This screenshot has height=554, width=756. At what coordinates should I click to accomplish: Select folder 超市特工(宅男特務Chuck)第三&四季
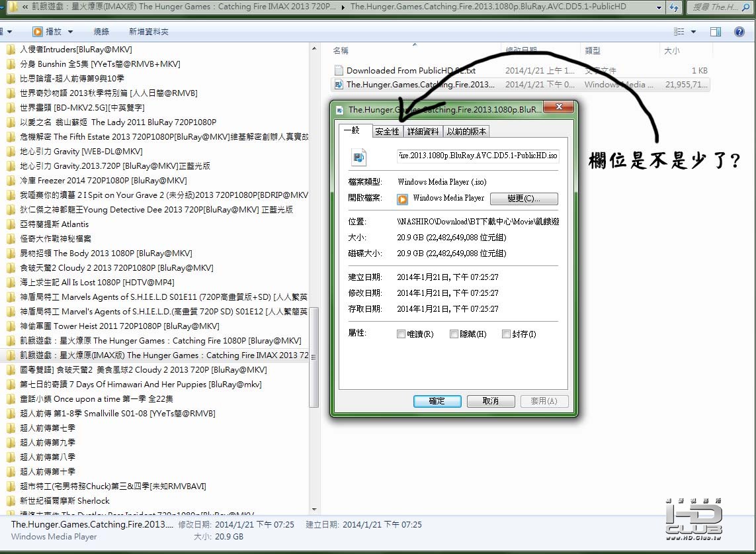click(x=113, y=486)
